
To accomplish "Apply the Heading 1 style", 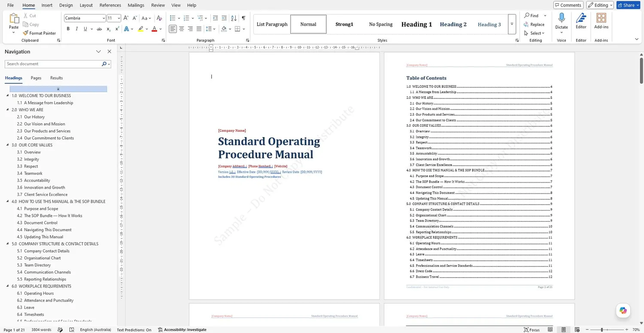I will click(416, 24).
